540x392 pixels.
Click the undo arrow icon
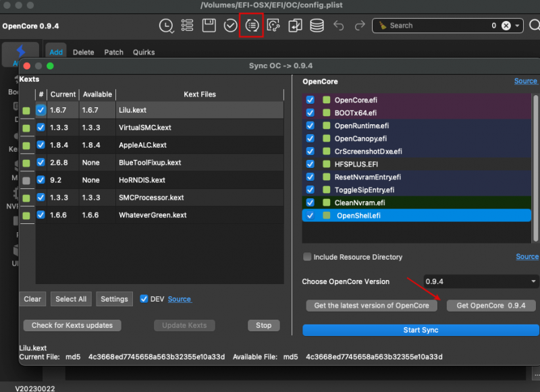339,26
